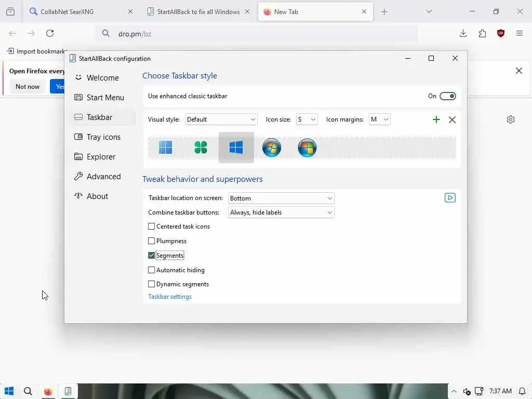Open the About section
Screen dimensions: 532x399
tap(102, 196)
